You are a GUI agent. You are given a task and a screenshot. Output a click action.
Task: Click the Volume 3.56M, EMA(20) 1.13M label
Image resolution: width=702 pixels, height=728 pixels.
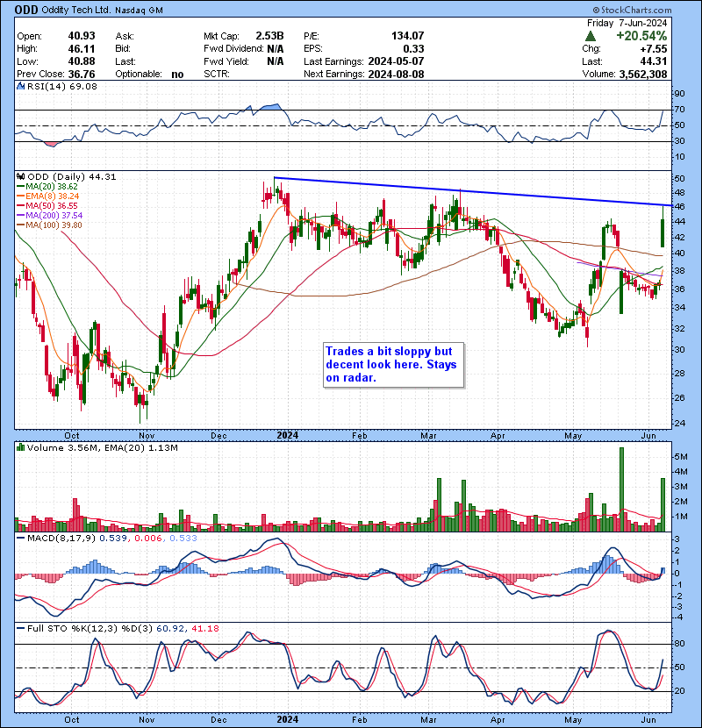(x=102, y=448)
